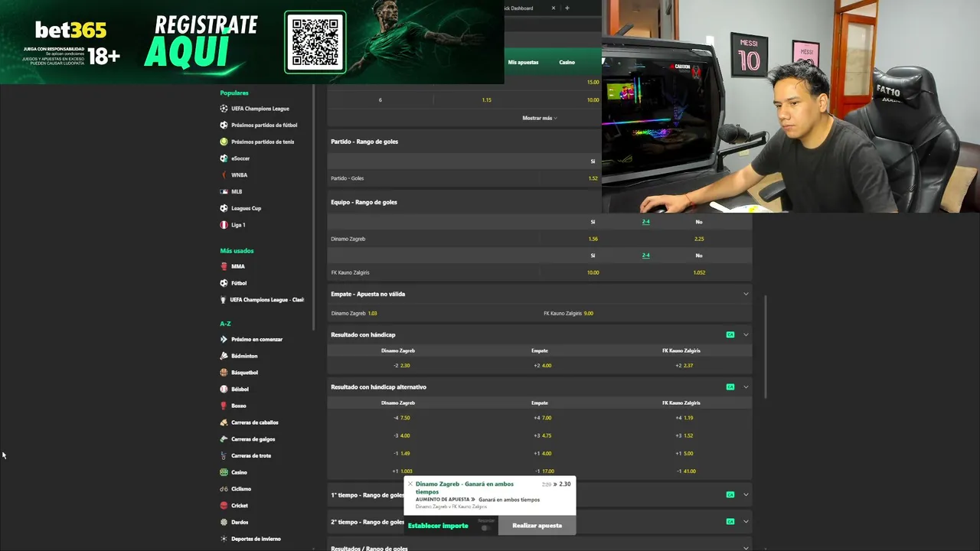Go to the eSoccer section

tap(240, 158)
